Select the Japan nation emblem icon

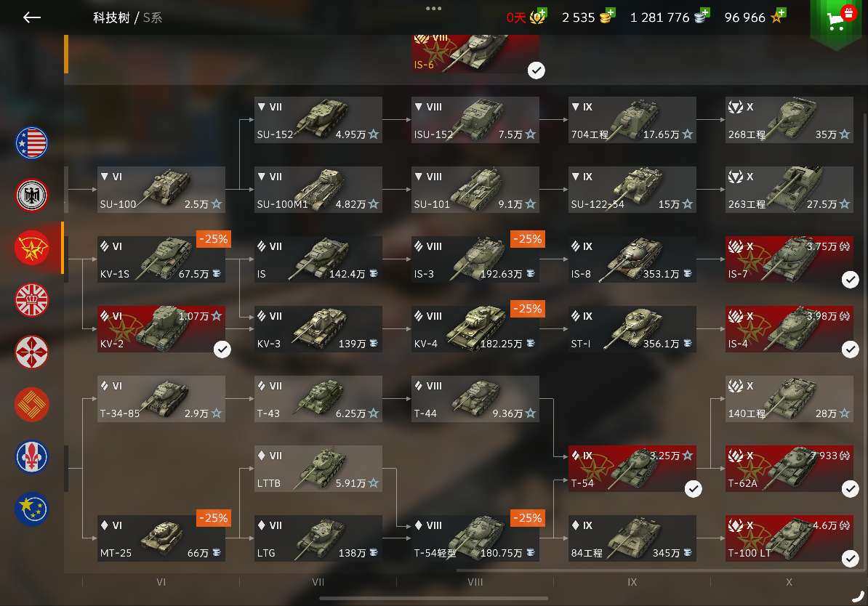point(31,352)
